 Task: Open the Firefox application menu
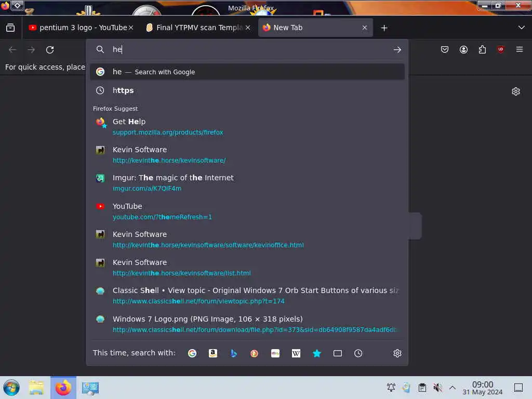click(520, 50)
